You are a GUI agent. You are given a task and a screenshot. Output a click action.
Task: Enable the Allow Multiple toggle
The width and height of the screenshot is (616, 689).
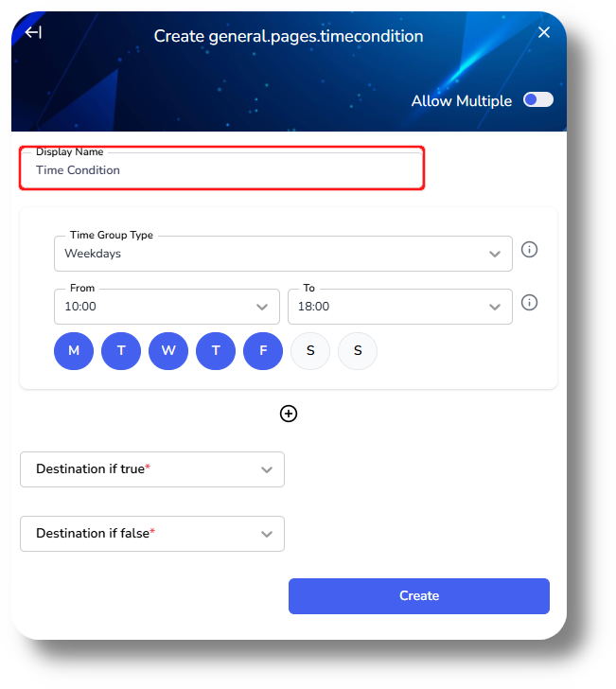point(537,99)
